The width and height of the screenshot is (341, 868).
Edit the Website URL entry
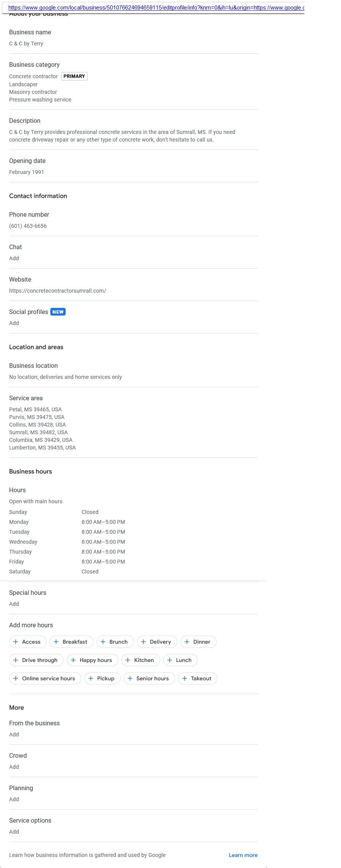[x=58, y=291]
